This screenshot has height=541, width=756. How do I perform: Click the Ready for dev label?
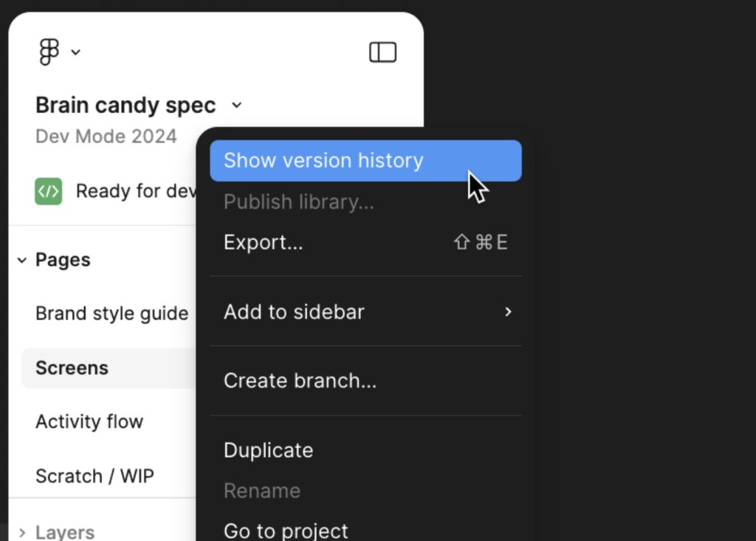click(x=136, y=191)
